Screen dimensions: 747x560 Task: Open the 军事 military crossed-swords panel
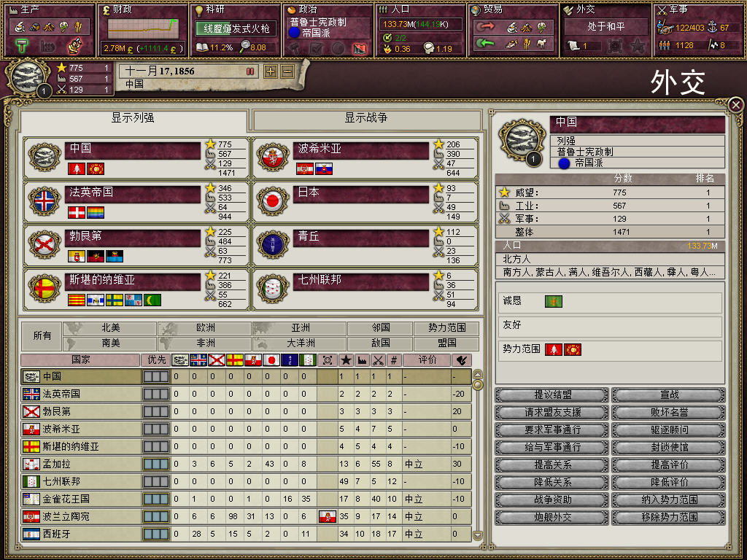click(662, 9)
